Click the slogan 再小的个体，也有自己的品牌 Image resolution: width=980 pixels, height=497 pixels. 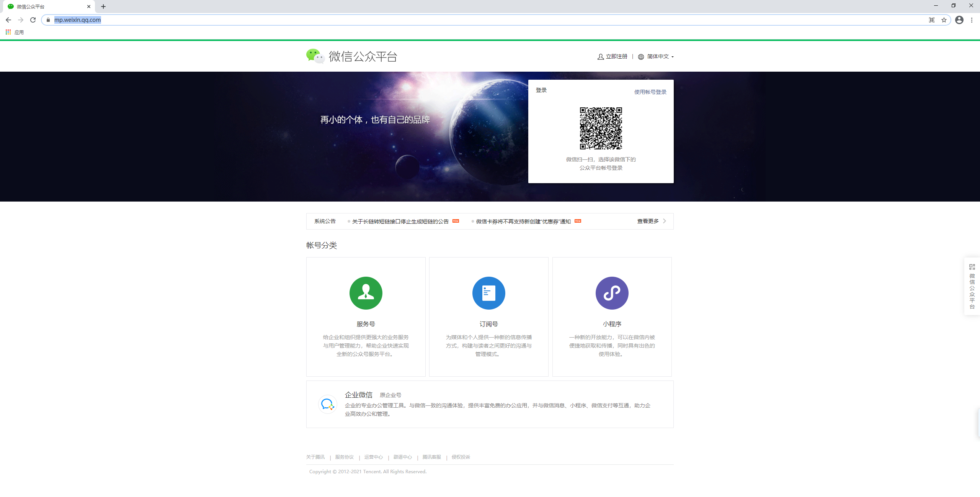pyautogui.click(x=375, y=120)
